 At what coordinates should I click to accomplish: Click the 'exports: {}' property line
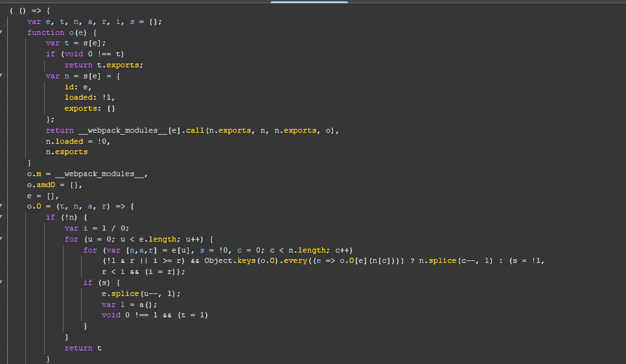(89, 109)
